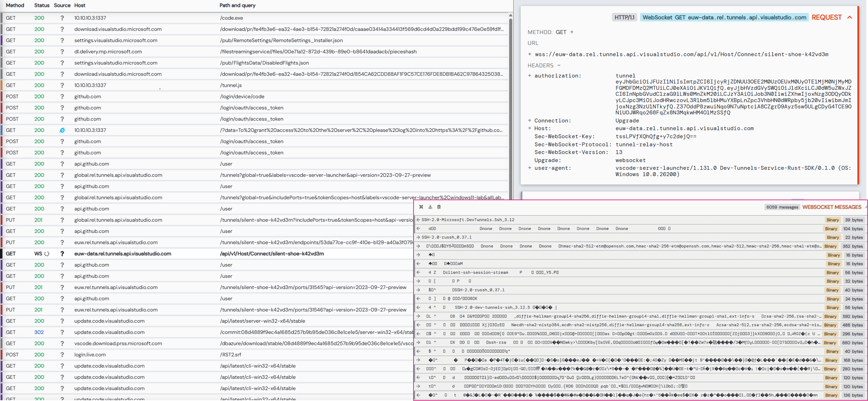Click the unknown source icon for /pub/FlightsData/DisabledFlights.json
Screen dimensions: 868x401
(62, 63)
